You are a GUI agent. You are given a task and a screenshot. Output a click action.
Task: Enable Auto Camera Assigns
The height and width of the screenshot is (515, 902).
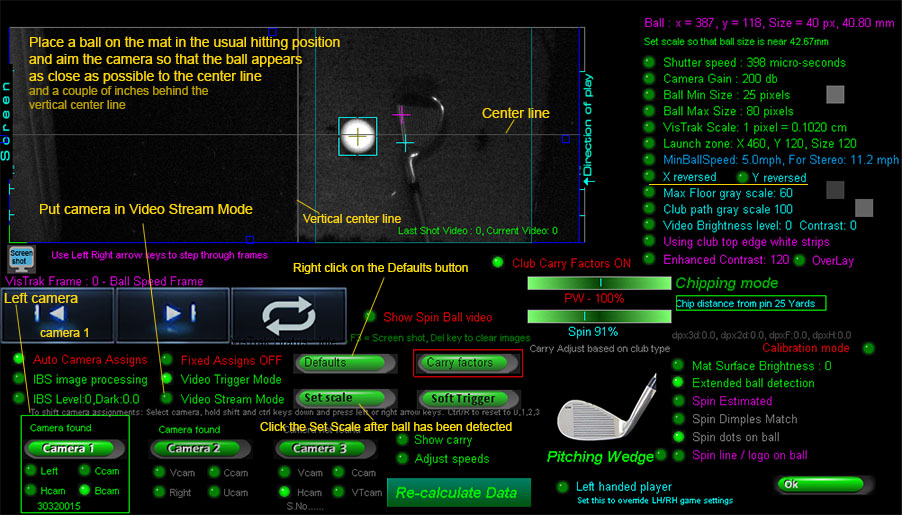tap(19, 359)
